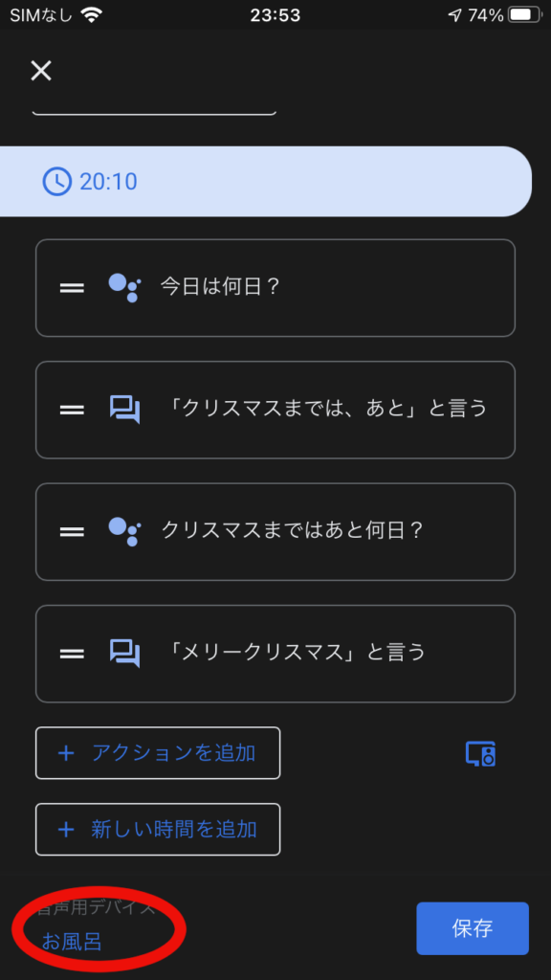Open the クリスマスまではあと何日？ action
This screenshot has height=980, width=551.
[275, 532]
